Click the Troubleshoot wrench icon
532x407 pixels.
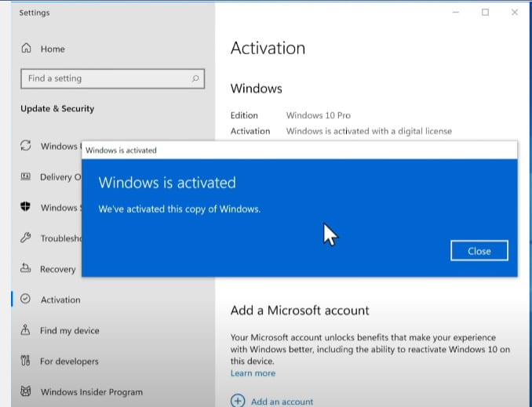click(x=25, y=238)
